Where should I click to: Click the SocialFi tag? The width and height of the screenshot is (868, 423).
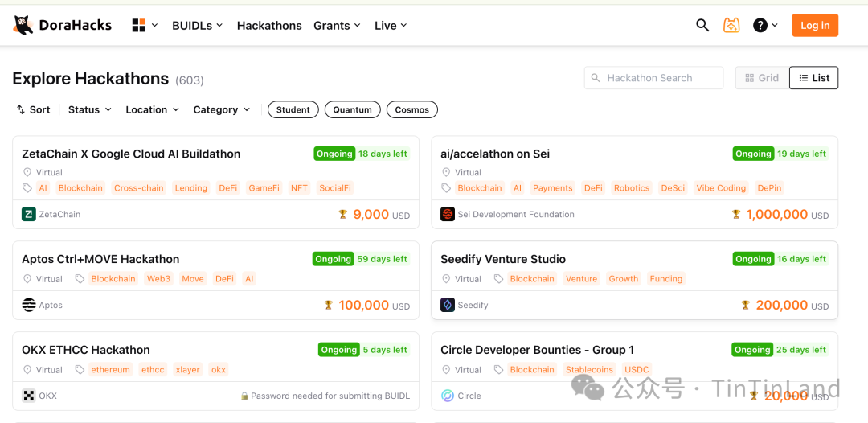point(335,188)
